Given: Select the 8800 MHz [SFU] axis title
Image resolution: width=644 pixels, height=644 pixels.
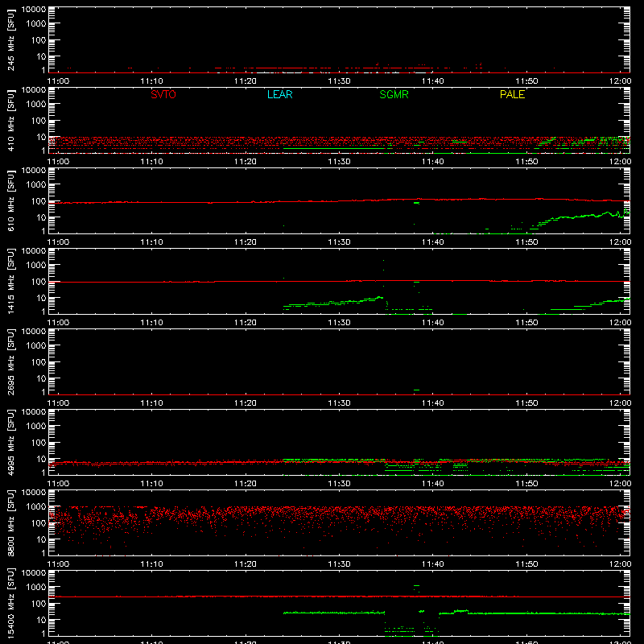Looking at the screenshot, I should click(x=10, y=522).
